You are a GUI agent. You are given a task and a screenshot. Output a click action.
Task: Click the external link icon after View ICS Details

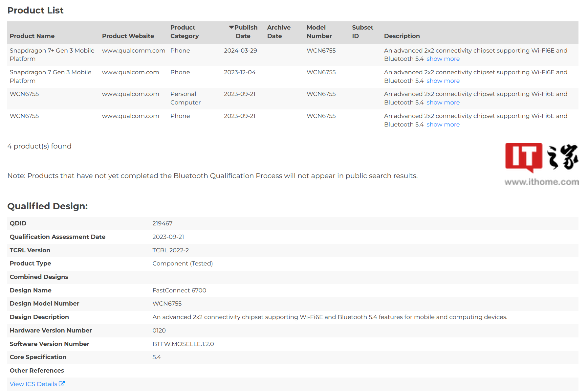62,383
